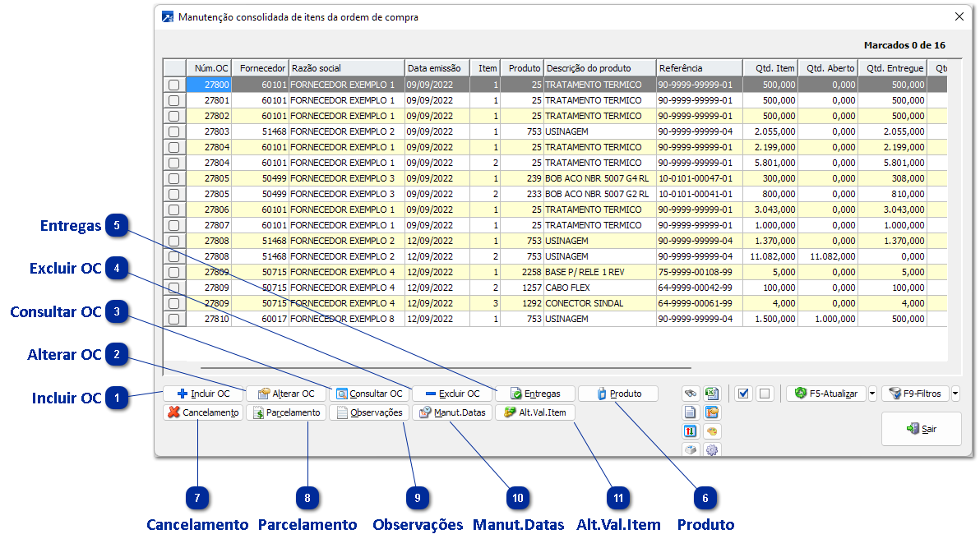Tick the checkbox for order 27800
The width and height of the screenshot is (980, 548).
coord(173,85)
